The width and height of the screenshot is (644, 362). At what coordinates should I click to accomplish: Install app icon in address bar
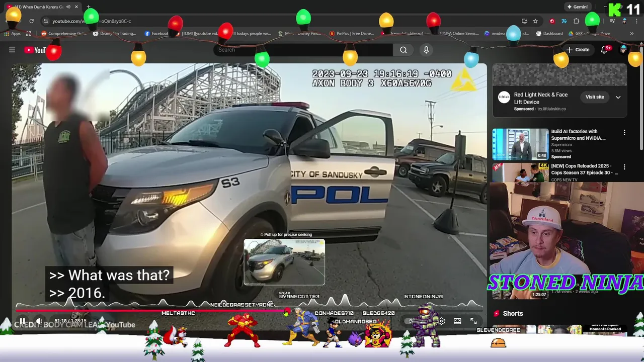(x=524, y=21)
